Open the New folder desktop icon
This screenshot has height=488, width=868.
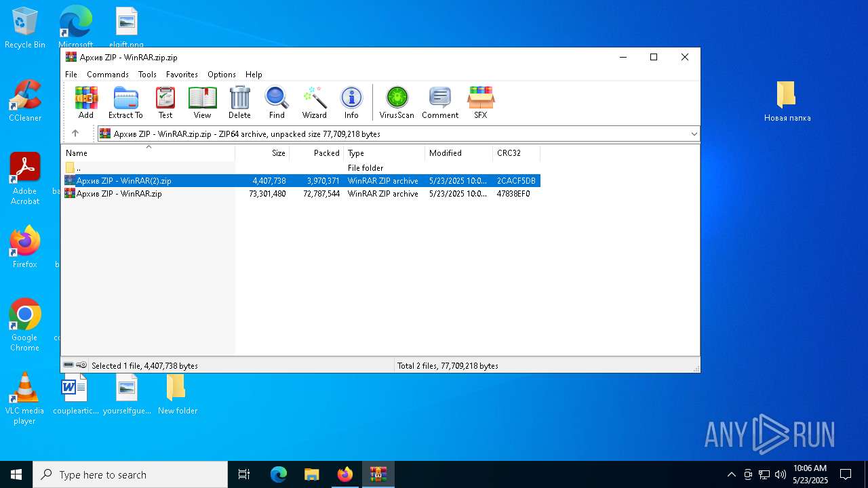pos(177,394)
